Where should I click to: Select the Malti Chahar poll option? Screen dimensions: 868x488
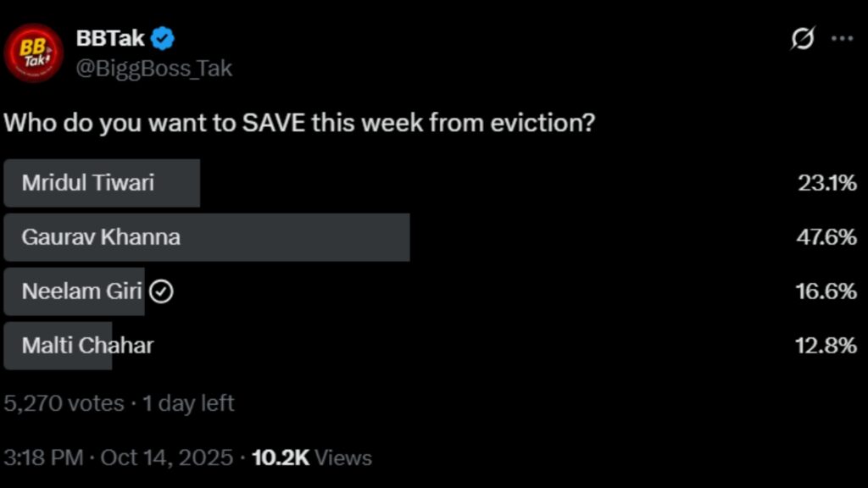click(x=87, y=346)
